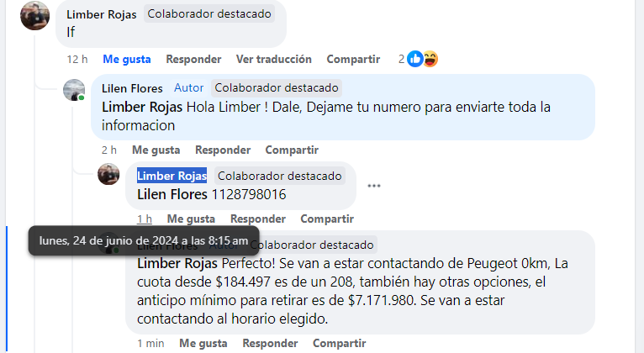
Task: Reply to Limber Rojas's top comment
Action: (x=193, y=59)
